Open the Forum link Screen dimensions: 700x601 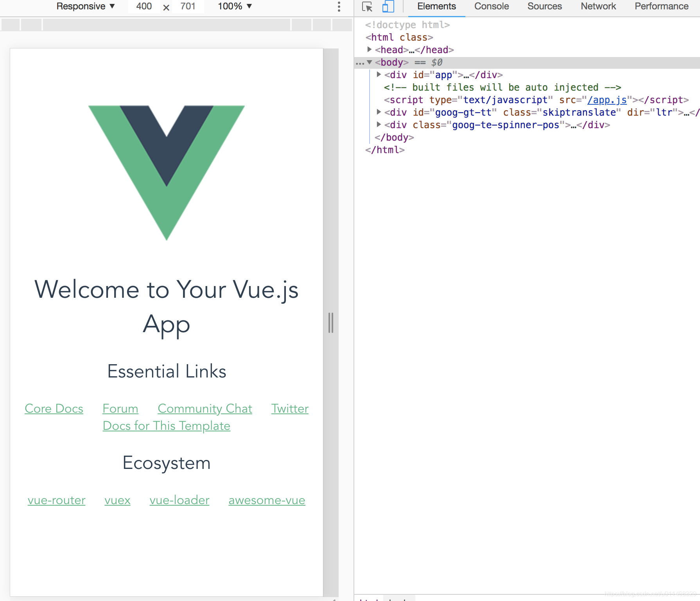(120, 409)
